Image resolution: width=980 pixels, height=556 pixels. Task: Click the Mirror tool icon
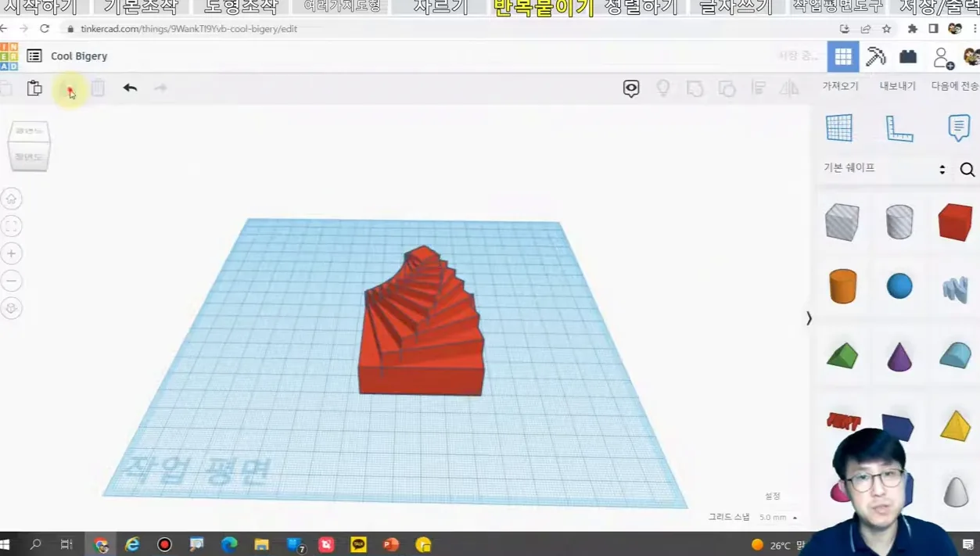pos(789,88)
